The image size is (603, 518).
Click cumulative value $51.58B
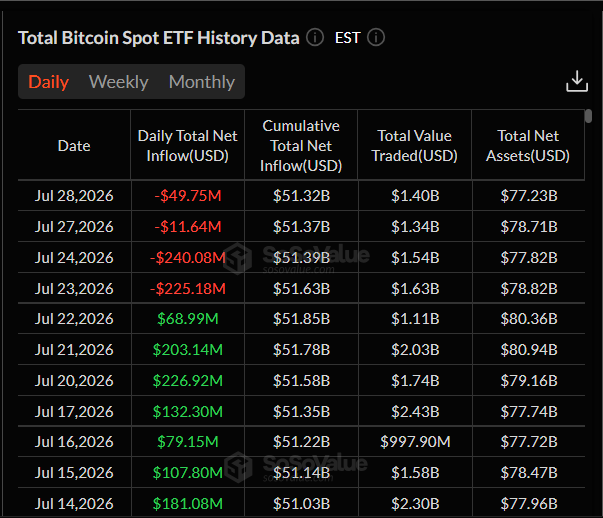[x=302, y=381]
